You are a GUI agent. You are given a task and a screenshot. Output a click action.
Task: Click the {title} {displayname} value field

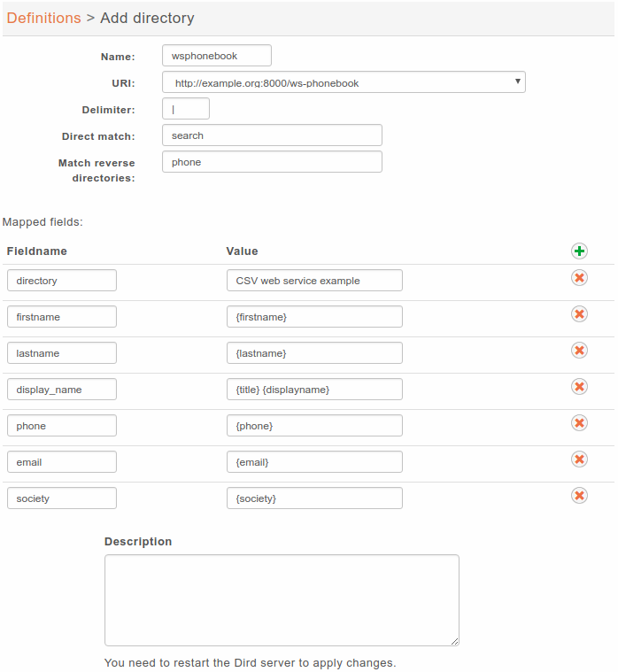point(314,390)
